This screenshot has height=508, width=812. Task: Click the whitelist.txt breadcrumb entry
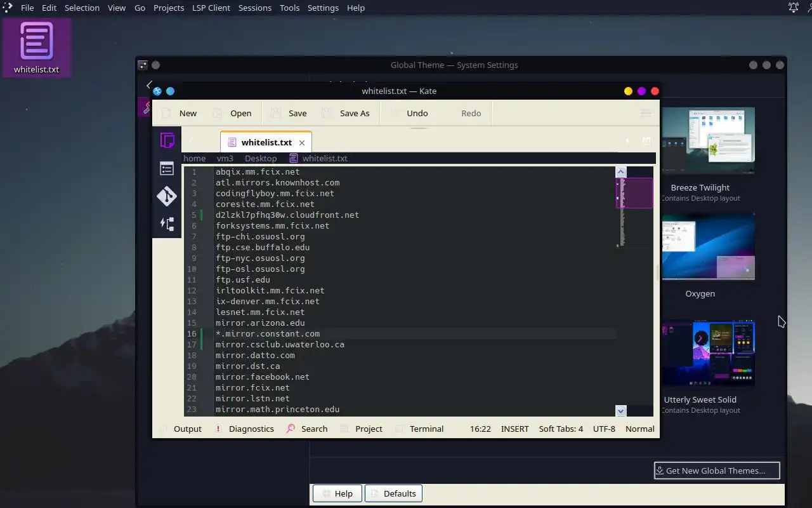[318, 158]
